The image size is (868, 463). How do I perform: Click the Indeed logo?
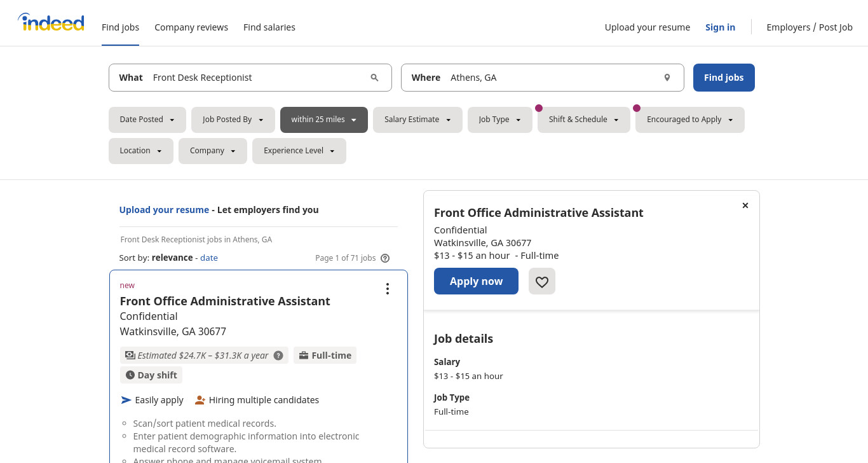(x=51, y=22)
